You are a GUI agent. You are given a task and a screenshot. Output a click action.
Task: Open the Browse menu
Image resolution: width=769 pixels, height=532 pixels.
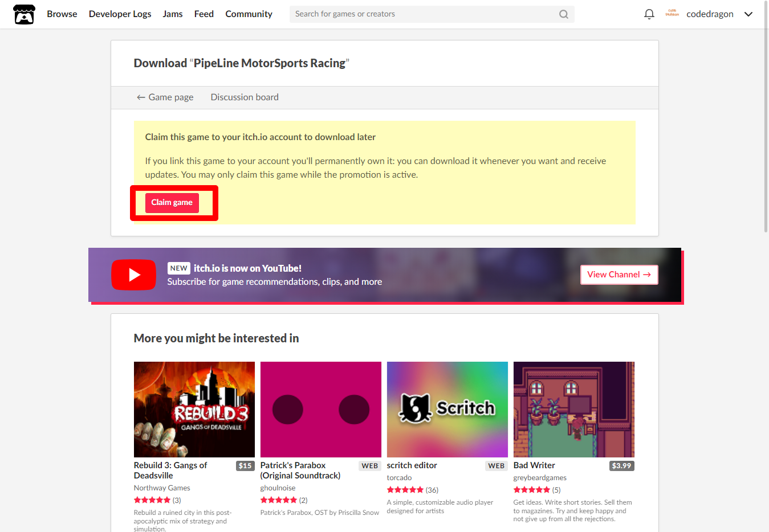pyautogui.click(x=62, y=14)
